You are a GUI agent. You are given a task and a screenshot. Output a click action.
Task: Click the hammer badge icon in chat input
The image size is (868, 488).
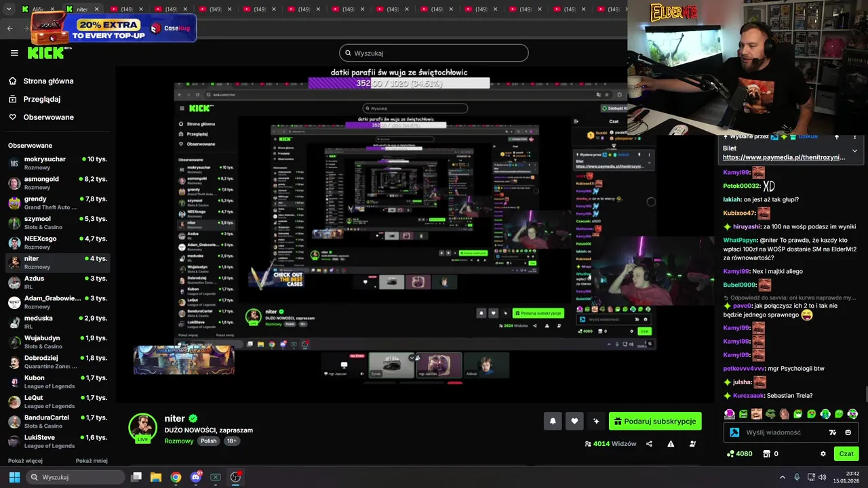[x=734, y=432]
